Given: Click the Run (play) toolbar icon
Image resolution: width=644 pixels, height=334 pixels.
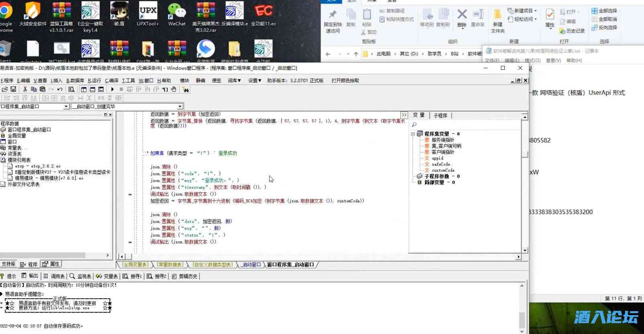Looking at the screenshot, I should coord(112,89).
